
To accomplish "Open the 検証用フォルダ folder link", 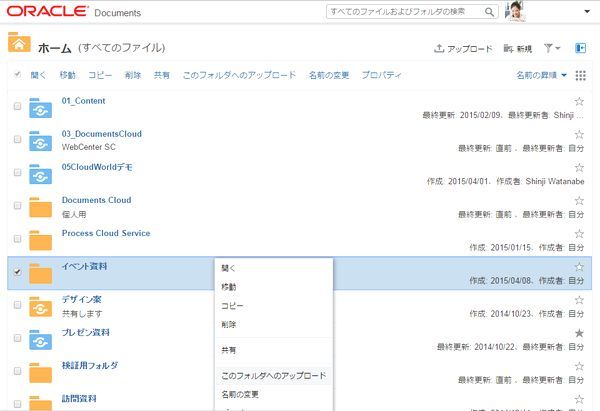I will (90, 365).
